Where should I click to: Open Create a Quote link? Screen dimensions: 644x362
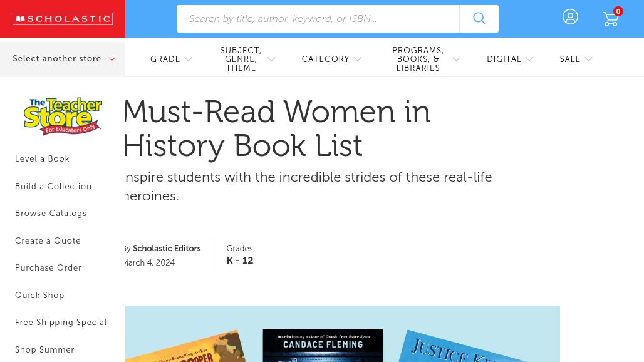coord(48,241)
